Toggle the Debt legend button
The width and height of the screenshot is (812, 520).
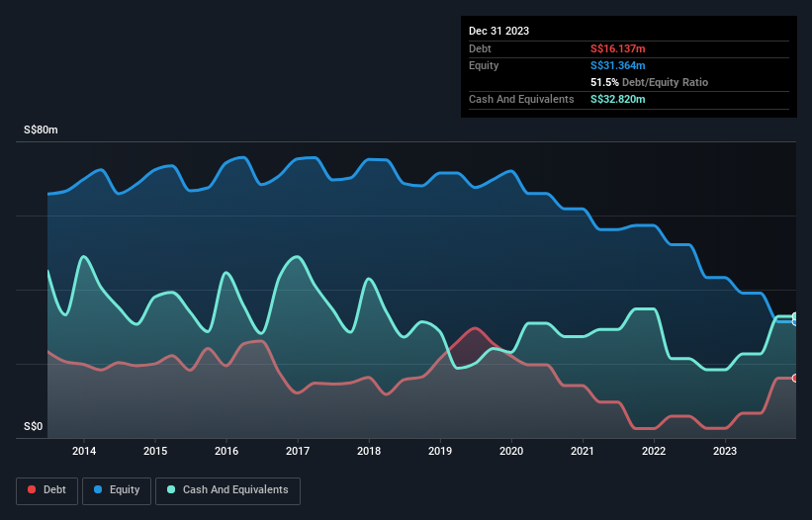click(46, 490)
